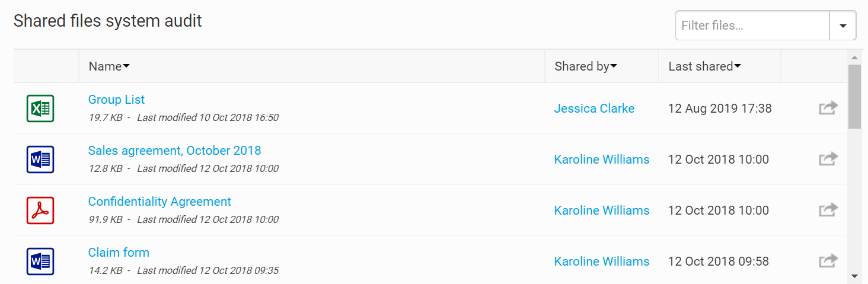Click the Excel icon for Group List

(x=40, y=109)
